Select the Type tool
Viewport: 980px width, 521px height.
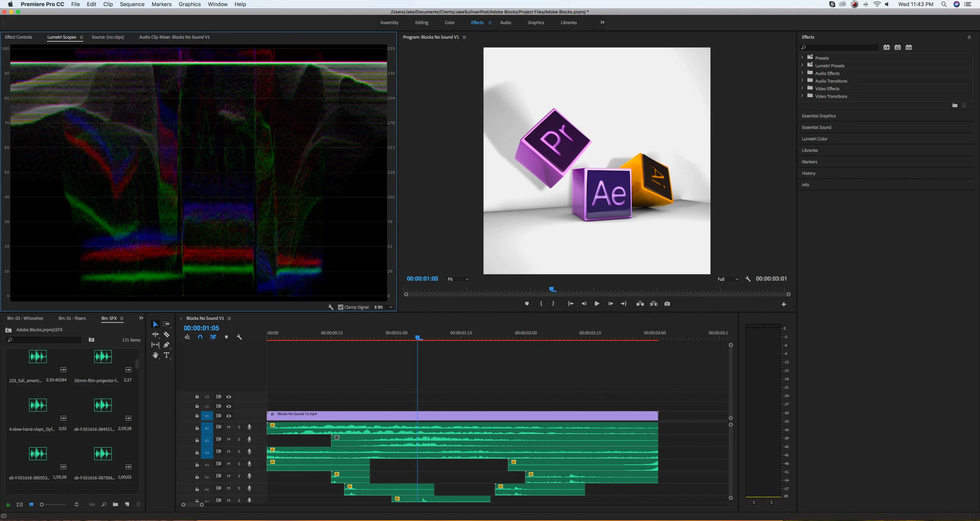[167, 355]
